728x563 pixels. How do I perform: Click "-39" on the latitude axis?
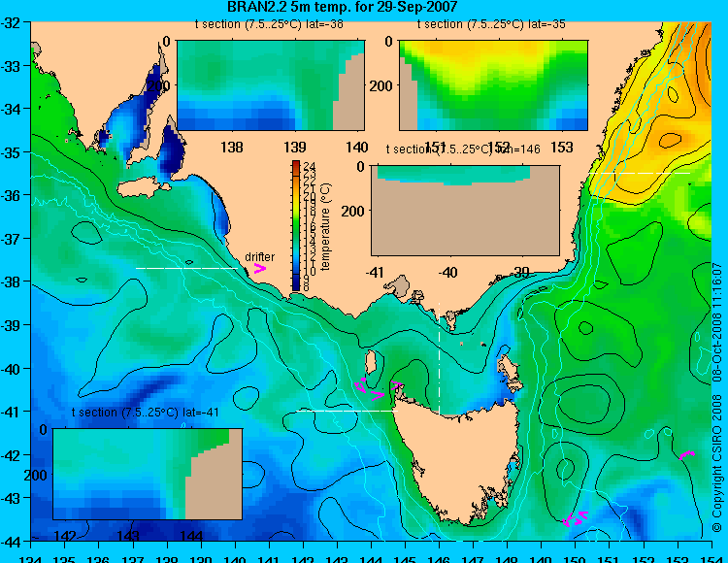pyautogui.click(x=11, y=325)
